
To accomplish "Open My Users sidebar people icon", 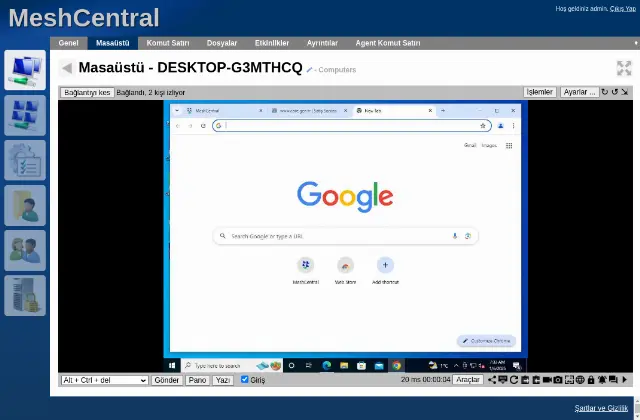I will [x=25, y=250].
